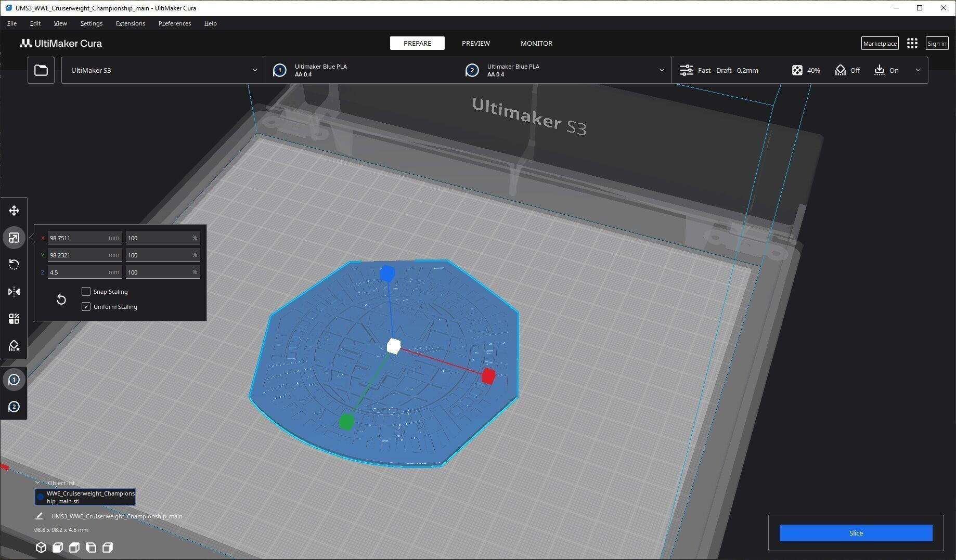The width and height of the screenshot is (956, 560).
Task: Switch to the PREVIEW stage
Action: pos(476,43)
